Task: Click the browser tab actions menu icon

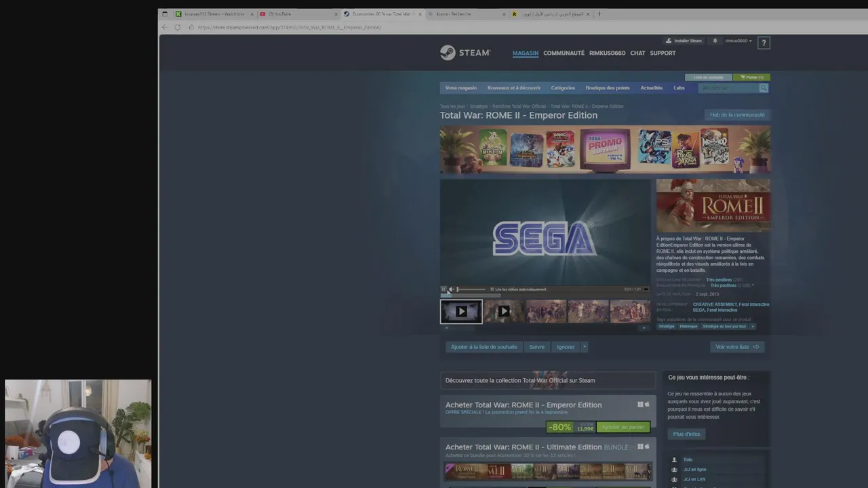Action: click(x=165, y=14)
